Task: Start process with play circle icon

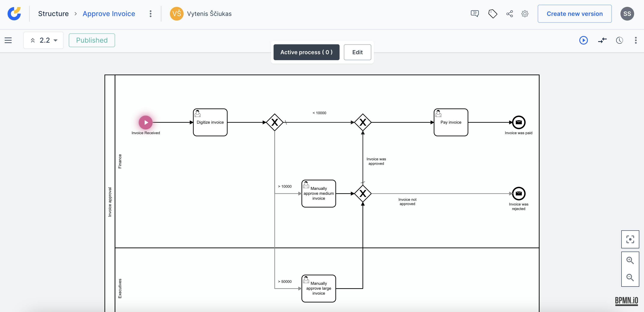Action: (583, 40)
